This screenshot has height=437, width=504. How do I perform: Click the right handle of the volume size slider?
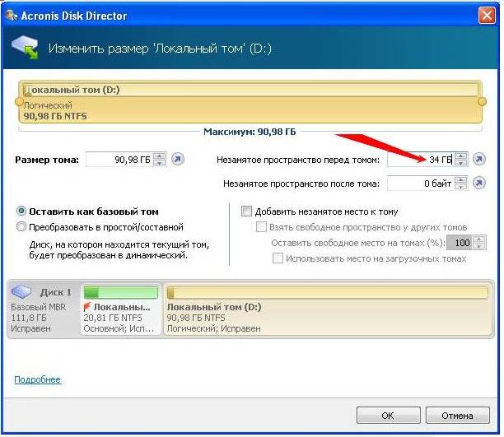[483, 101]
